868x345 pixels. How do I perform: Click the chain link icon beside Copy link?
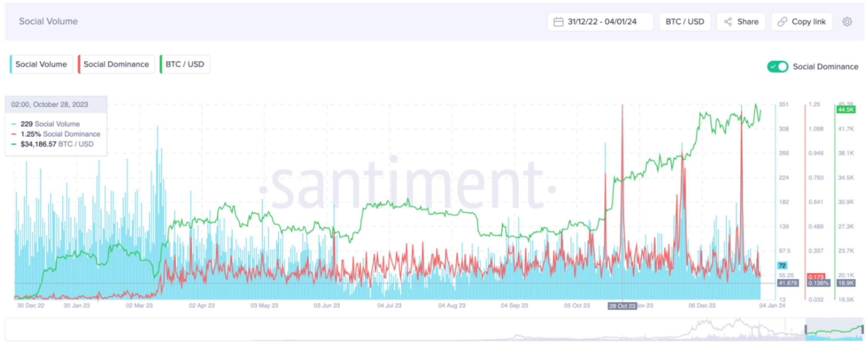coord(782,22)
